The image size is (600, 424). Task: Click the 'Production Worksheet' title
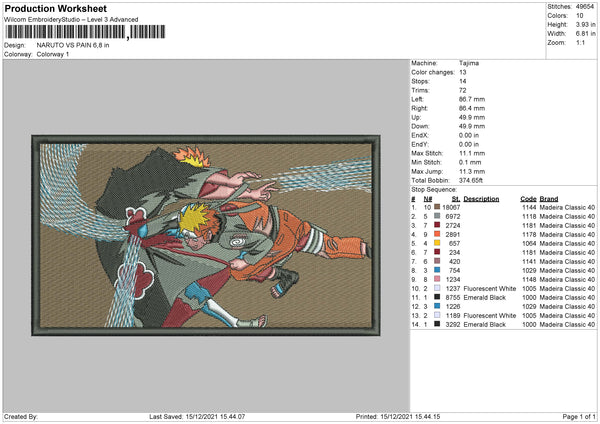(56, 8)
